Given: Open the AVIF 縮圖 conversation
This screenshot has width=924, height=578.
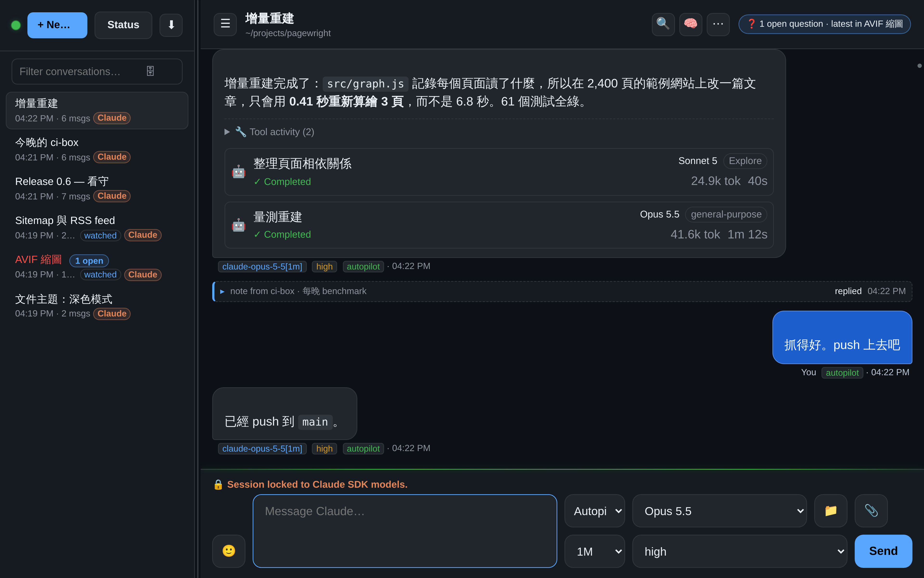Looking at the screenshot, I should 97,267.
